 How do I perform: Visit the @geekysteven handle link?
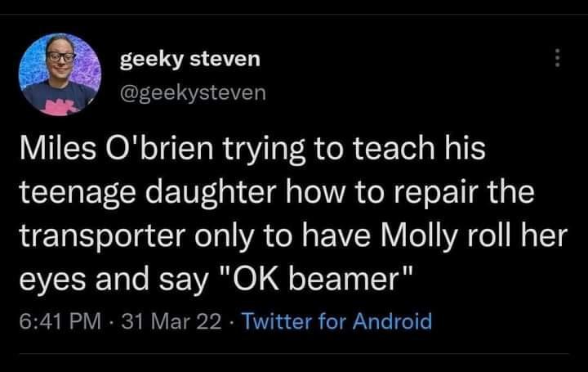click(x=193, y=93)
